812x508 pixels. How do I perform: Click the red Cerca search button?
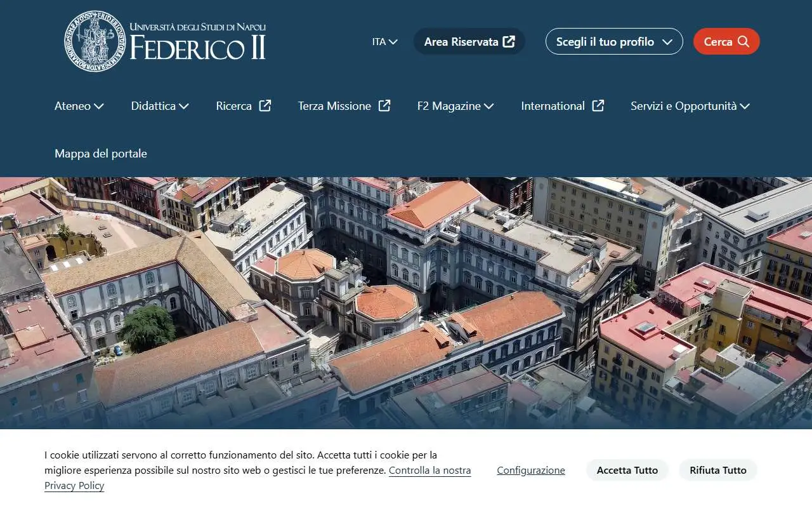point(726,41)
